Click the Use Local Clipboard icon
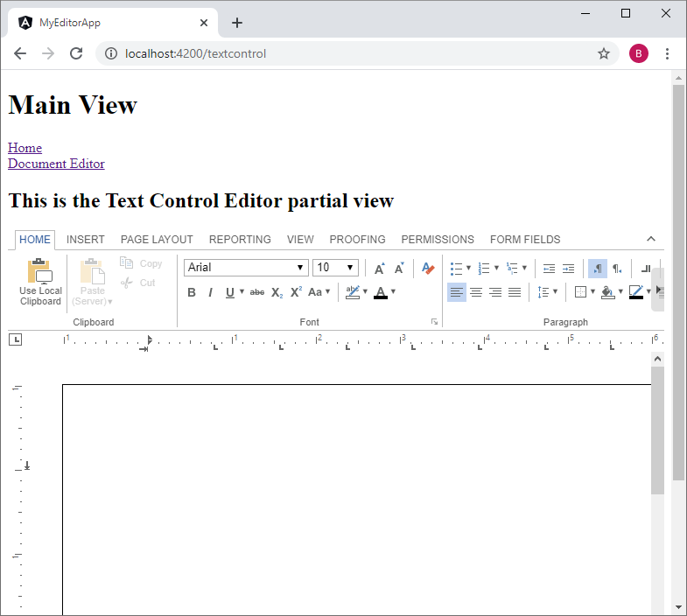Screen dimensions: 687x616 coord(40,281)
